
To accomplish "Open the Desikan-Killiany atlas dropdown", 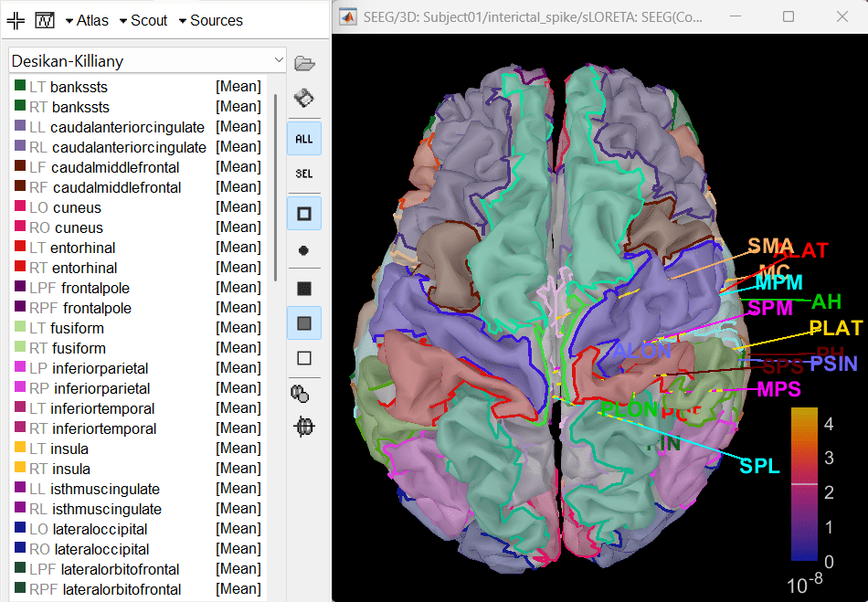I will (x=147, y=61).
